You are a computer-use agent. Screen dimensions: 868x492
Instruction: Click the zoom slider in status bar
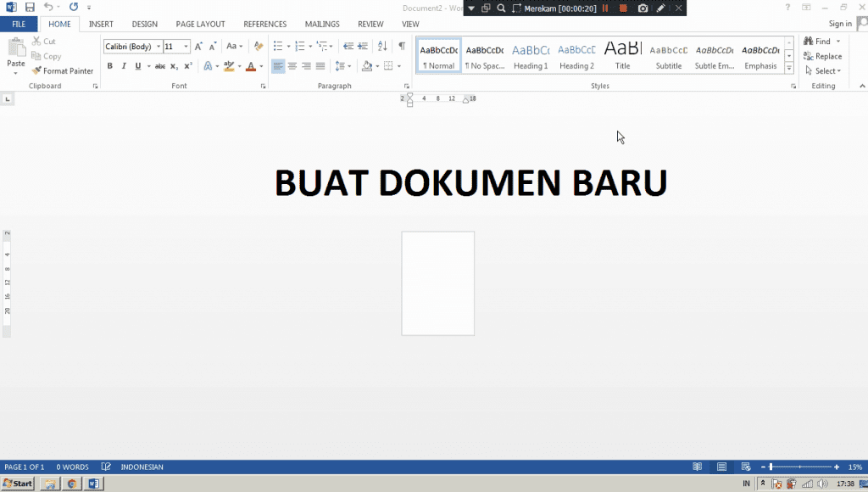click(801, 467)
